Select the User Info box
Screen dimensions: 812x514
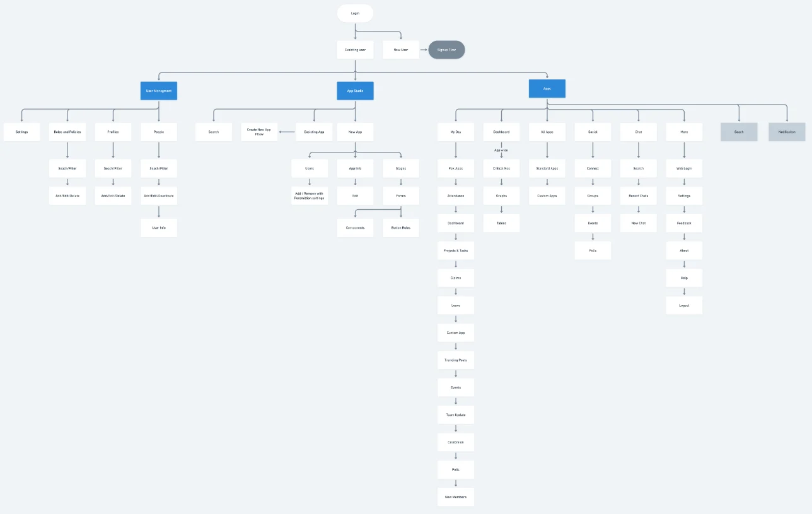click(x=159, y=227)
